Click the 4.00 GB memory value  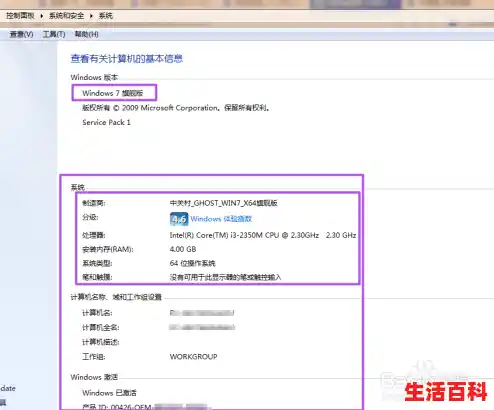(183, 249)
